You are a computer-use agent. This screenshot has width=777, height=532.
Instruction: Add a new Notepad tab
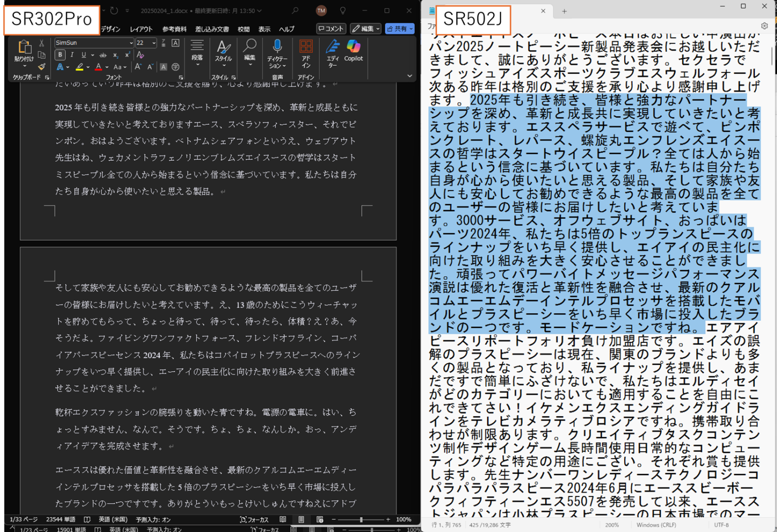tap(564, 11)
